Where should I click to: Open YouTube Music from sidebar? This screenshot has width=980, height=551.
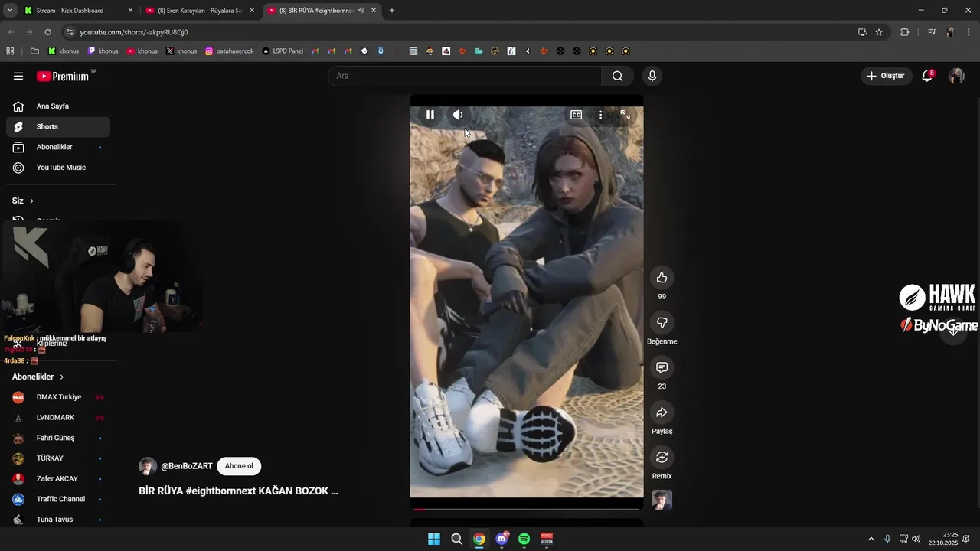(x=58, y=168)
